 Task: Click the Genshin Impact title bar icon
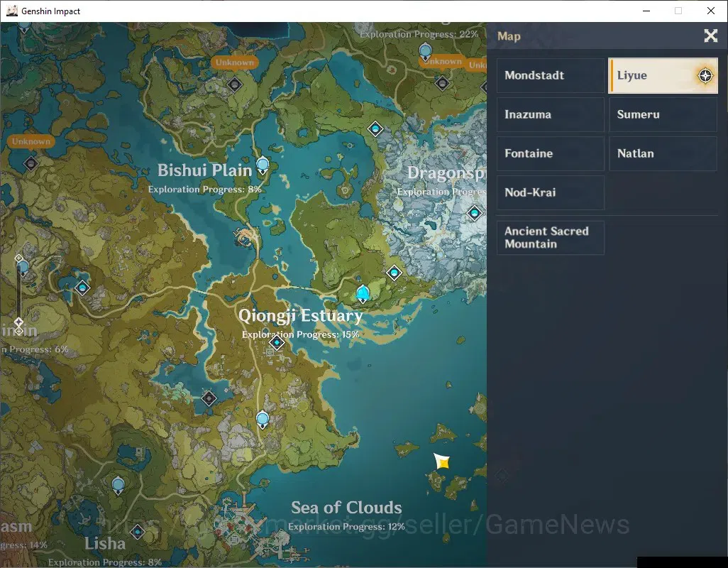[11, 11]
